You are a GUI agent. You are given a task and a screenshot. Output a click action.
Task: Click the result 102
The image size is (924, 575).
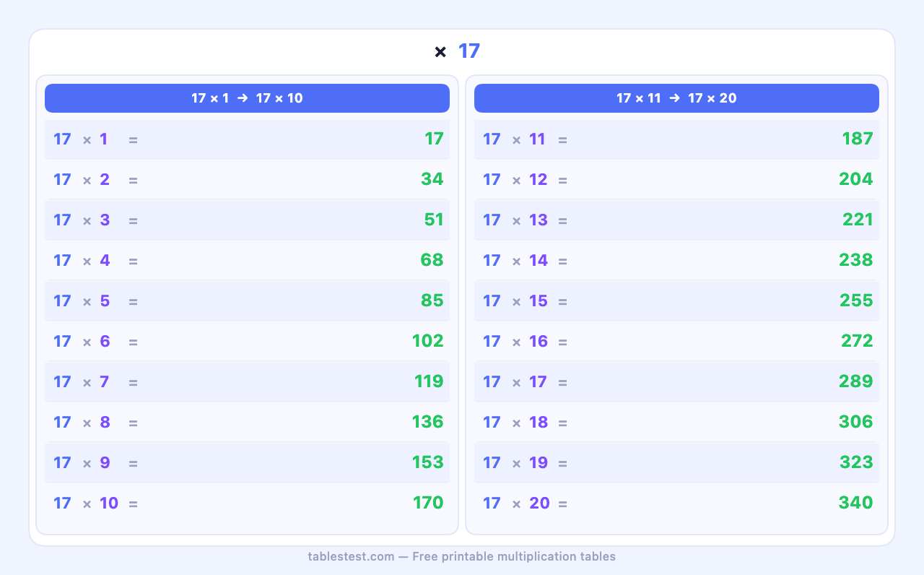(427, 341)
